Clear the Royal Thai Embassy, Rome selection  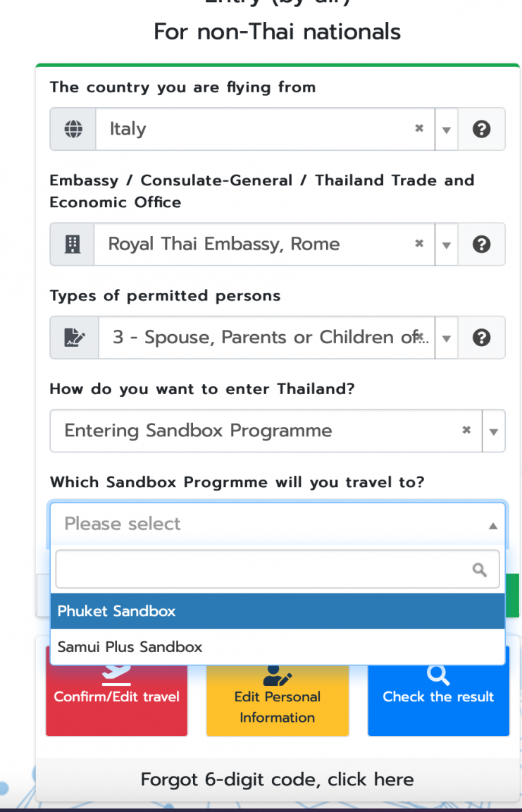(419, 243)
